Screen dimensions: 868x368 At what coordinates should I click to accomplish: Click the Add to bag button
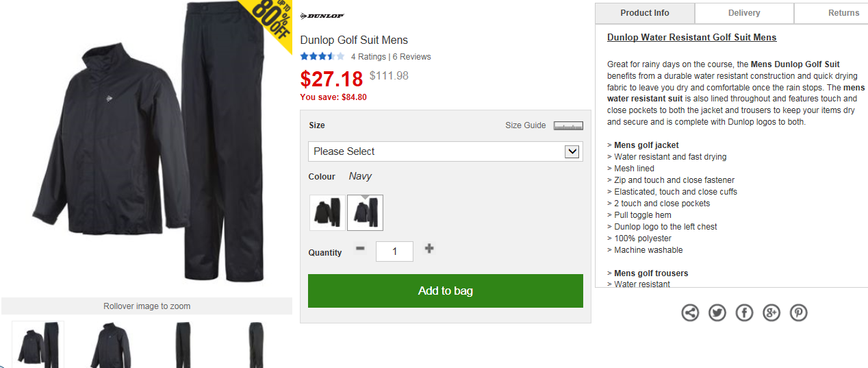tap(445, 291)
